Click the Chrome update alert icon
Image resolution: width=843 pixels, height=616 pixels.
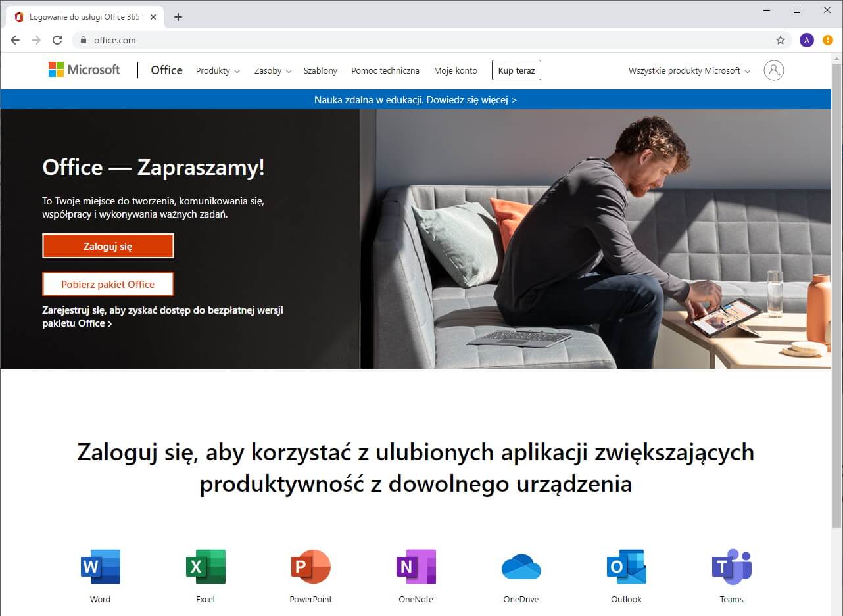827,40
